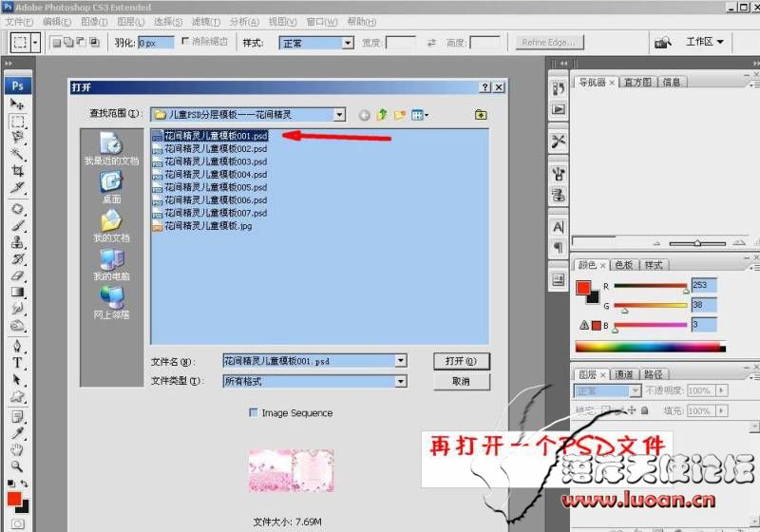Select the Gradient tool
This screenshot has height=532, width=760.
point(17,292)
